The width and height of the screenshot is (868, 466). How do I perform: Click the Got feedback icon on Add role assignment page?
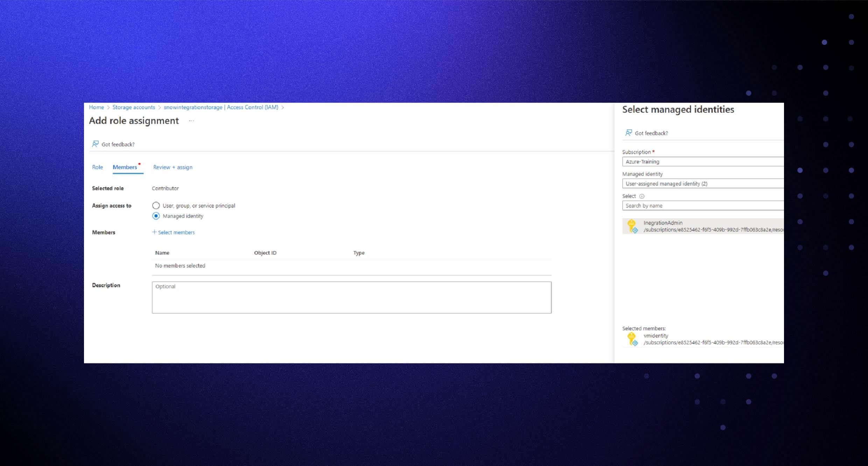click(95, 144)
